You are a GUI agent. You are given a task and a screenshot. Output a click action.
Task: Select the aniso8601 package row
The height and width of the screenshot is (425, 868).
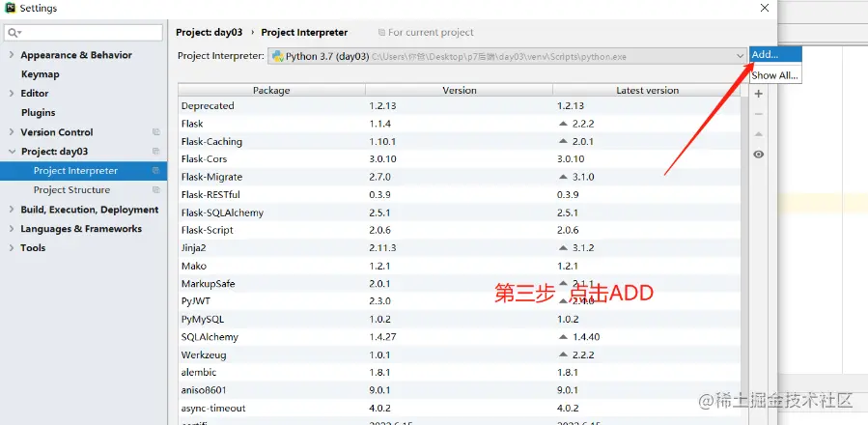pos(459,390)
